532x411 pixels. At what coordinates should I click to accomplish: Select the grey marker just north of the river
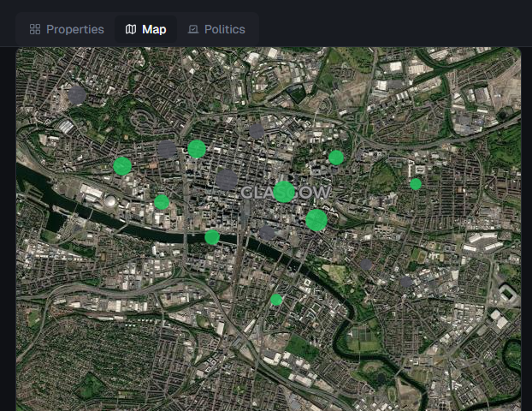pyautogui.click(x=267, y=233)
